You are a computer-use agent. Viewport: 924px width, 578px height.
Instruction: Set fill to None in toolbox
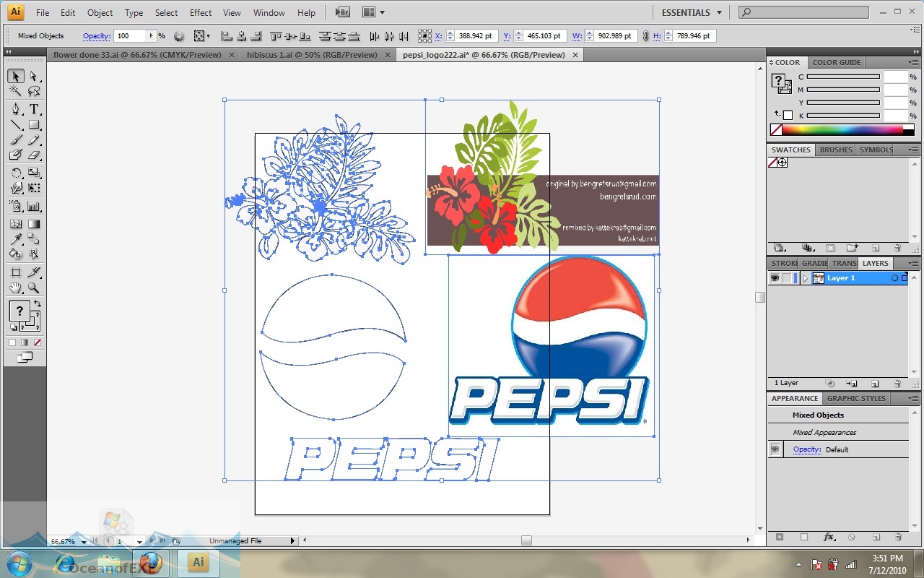[38, 342]
